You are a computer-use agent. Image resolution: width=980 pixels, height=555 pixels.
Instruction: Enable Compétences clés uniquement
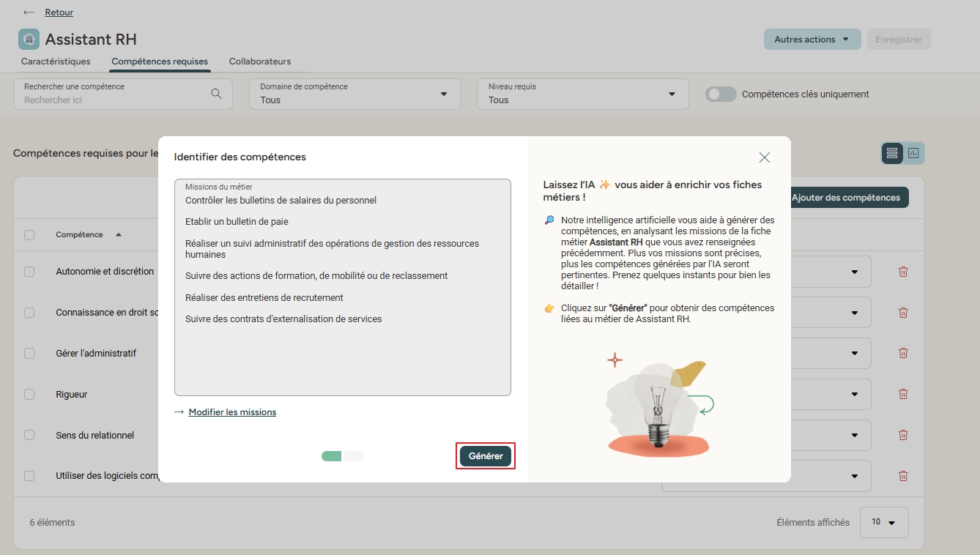pos(720,94)
